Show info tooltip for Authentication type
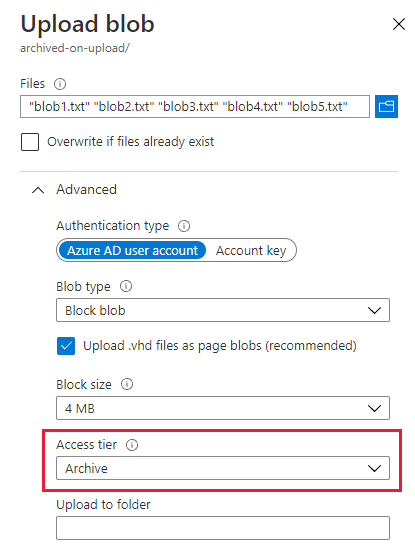The height and width of the screenshot is (552, 415). (x=184, y=226)
